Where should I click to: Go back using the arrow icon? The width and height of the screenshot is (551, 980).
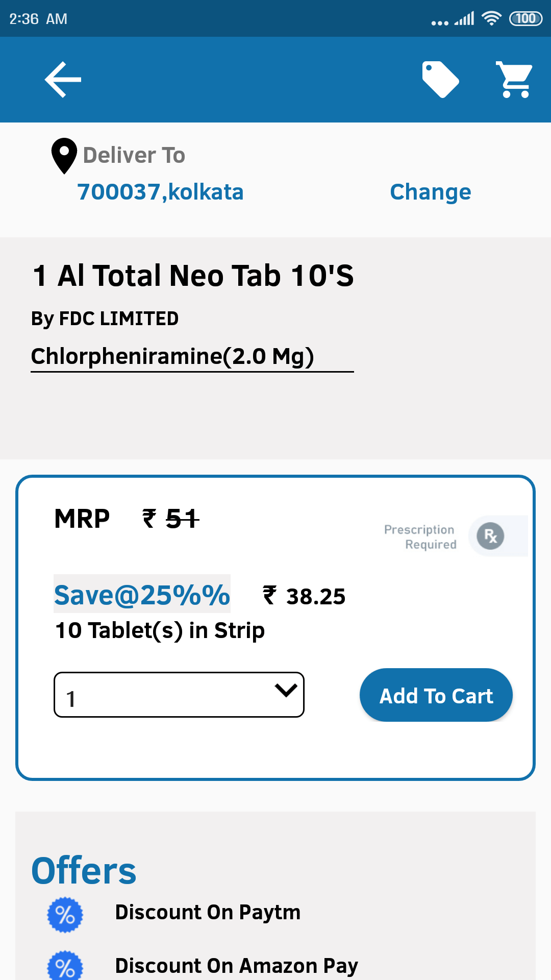click(63, 80)
